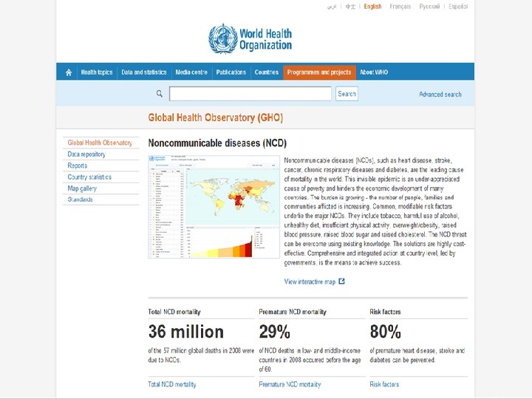
Task: Click Global Health Observatory (GHO) heading
Action: pyautogui.click(x=216, y=117)
